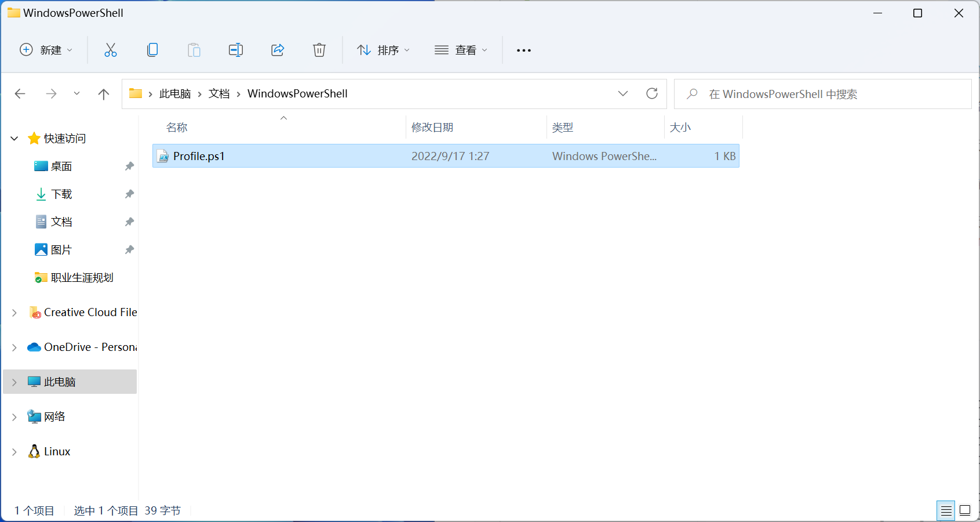Open the 新建 (New) dropdown
980x522 pixels.
46,50
